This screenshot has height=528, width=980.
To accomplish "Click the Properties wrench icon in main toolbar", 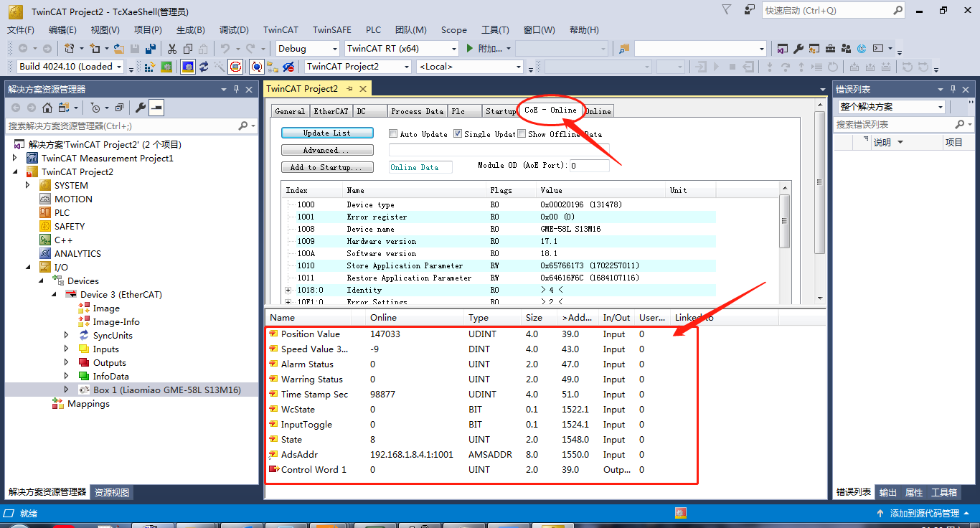I will (x=798, y=49).
